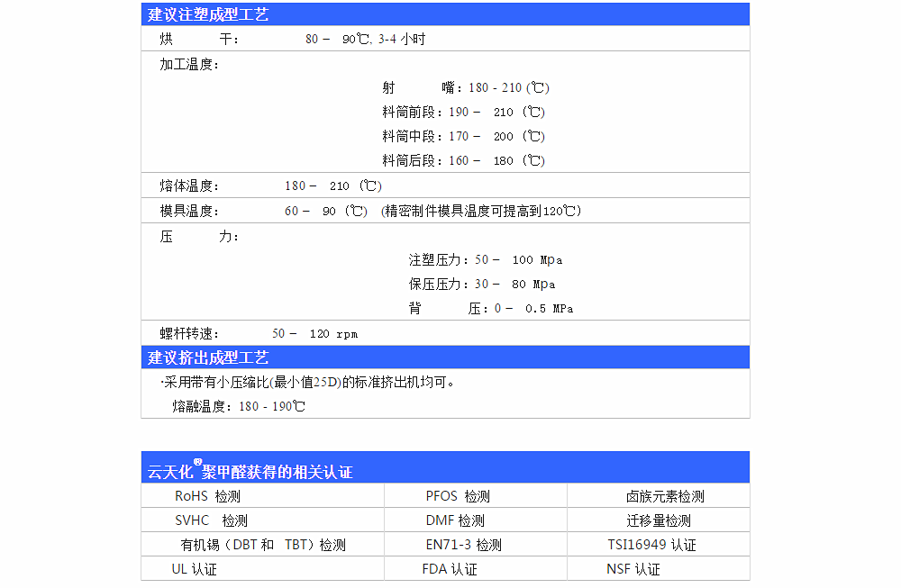Select the SVHC 检测 cell

211,520
